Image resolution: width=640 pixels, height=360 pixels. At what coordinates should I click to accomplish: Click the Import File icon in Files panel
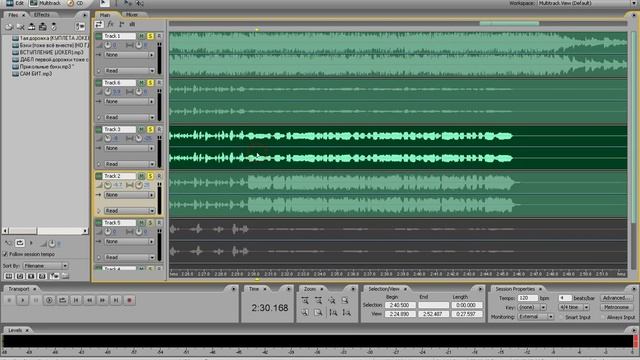pos(9,27)
